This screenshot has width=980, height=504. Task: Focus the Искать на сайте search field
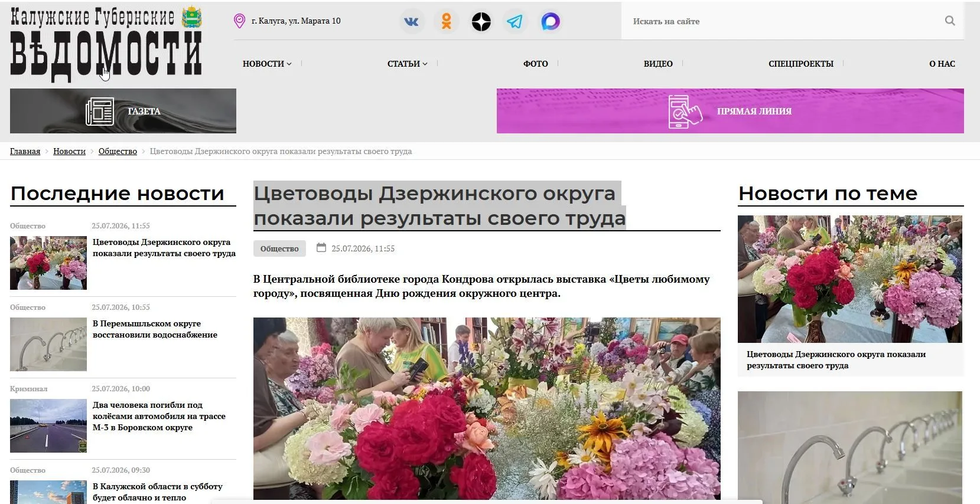[x=783, y=21]
